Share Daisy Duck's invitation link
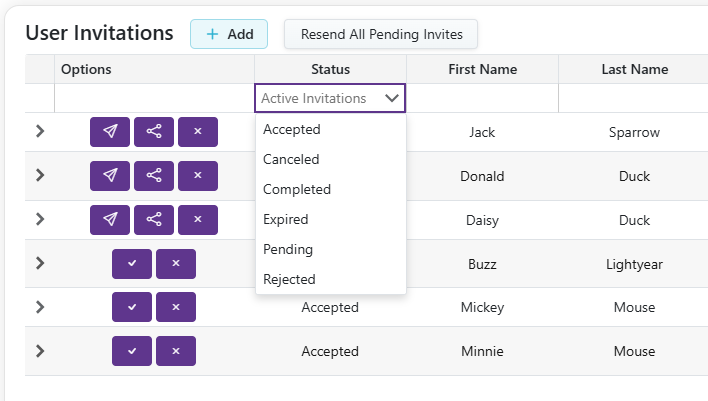The height and width of the screenshot is (401, 708). click(154, 220)
